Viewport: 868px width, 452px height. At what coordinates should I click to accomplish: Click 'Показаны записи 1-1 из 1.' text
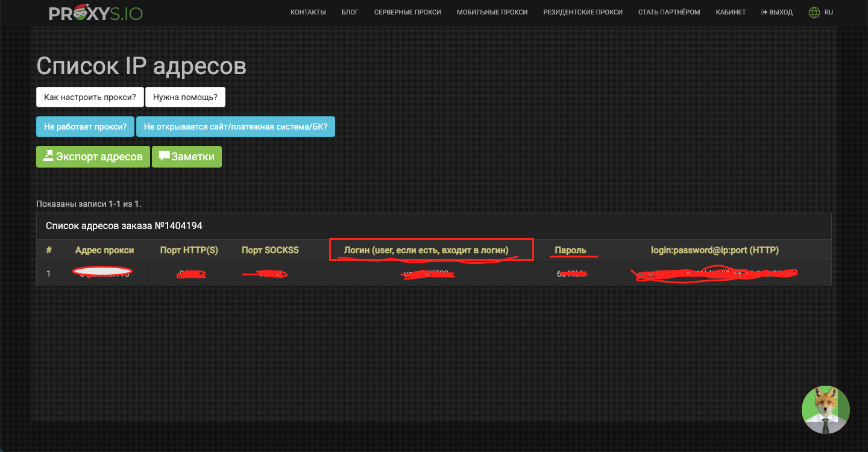89,204
